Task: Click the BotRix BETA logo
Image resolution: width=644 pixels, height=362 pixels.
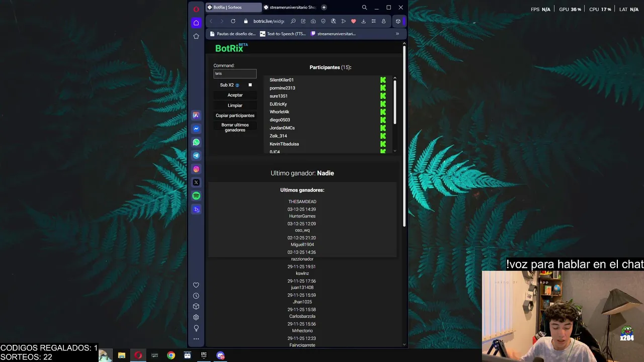Action: 231,48
